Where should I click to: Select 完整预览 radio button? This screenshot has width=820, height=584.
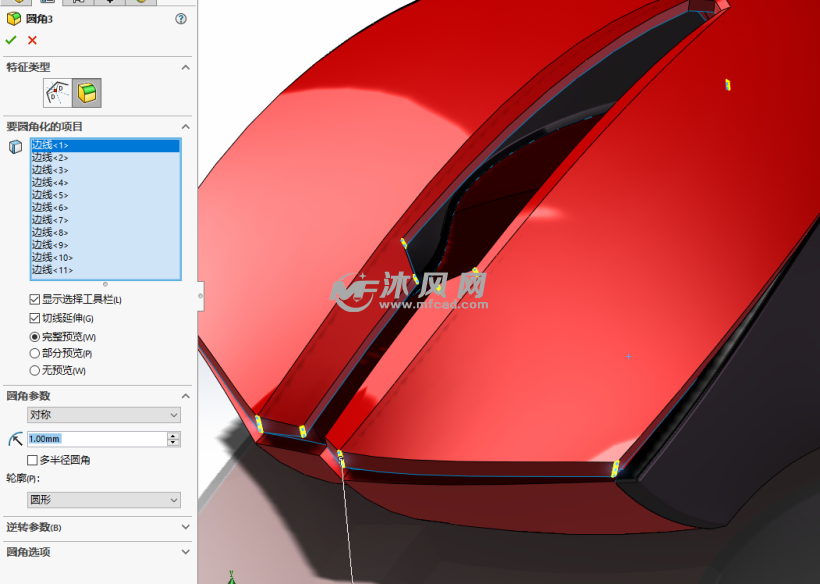[35, 337]
